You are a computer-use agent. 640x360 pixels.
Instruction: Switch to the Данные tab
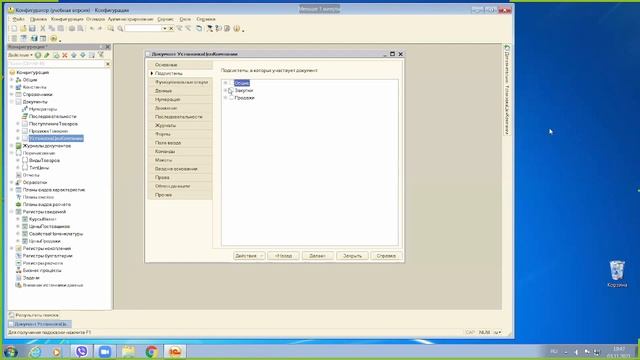[180, 91]
